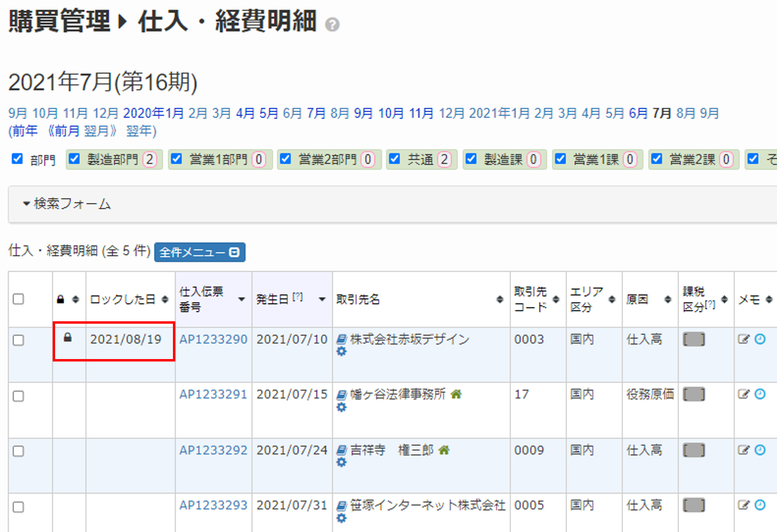Open memo edit icon in AP1233293 row
Viewport: 777px width, 532px height.
click(x=744, y=505)
